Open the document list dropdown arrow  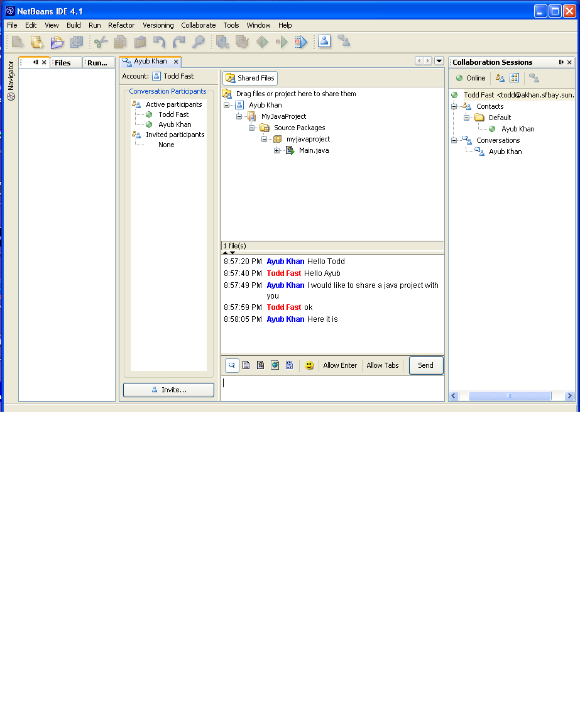(439, 61)
